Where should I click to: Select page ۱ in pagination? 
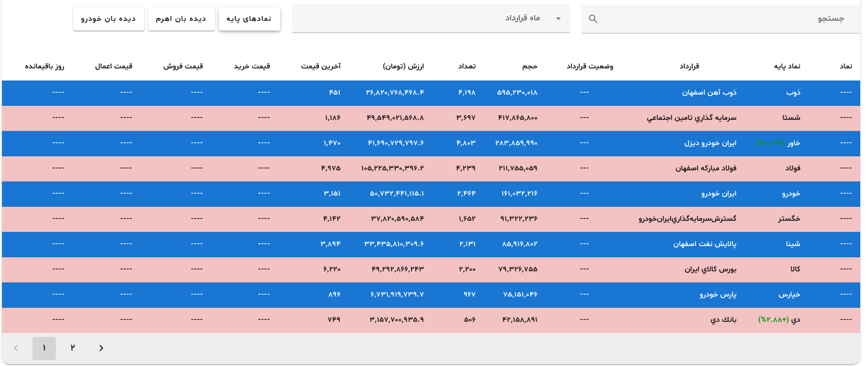(44, 348)
